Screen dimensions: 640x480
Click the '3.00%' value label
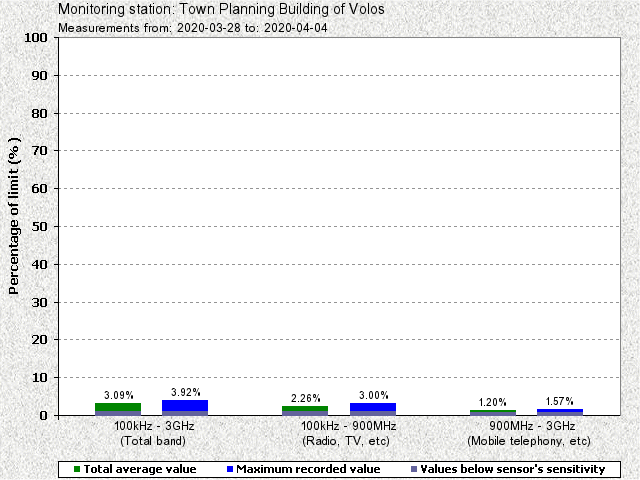pos(373,395)
